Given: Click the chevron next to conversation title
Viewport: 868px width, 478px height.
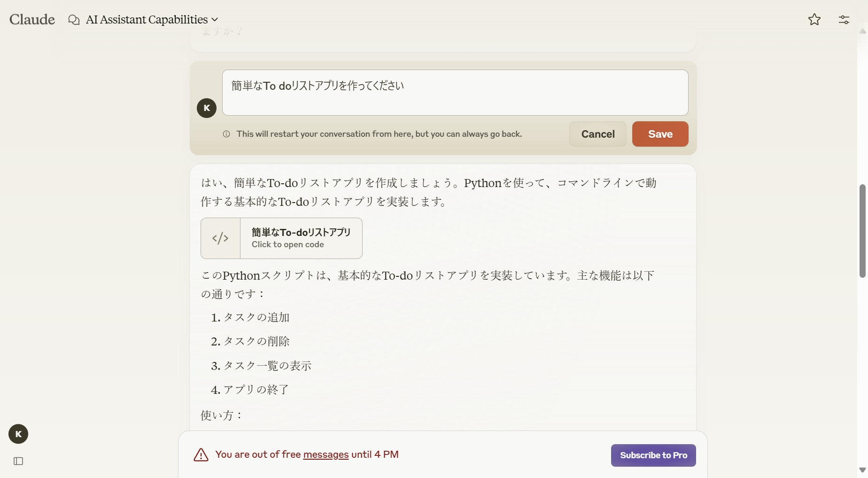Looking at the screenshot, I should coord(215,20).
